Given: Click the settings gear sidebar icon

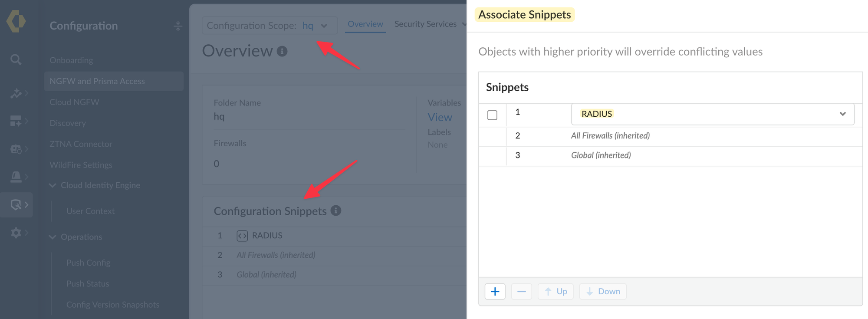Looking at the screenshot, I should [16, 233].
